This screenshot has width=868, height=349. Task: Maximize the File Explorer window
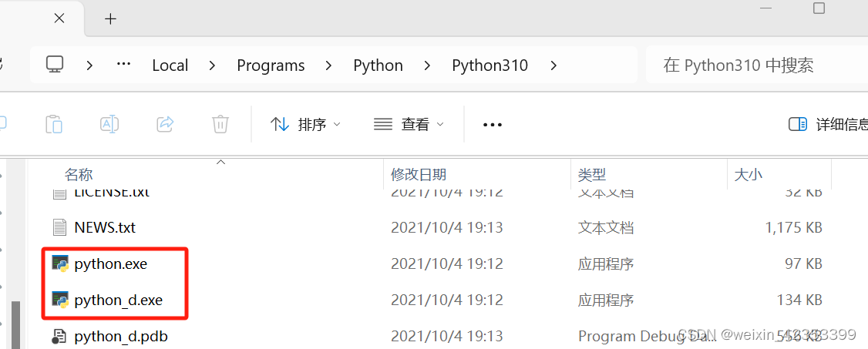[819, 8]
